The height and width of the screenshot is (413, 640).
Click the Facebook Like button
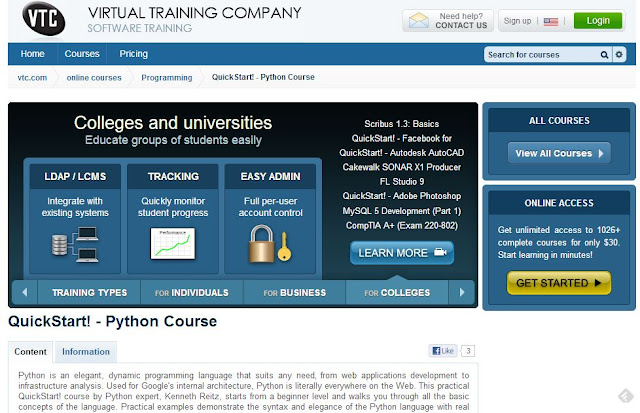click(443, 351)
